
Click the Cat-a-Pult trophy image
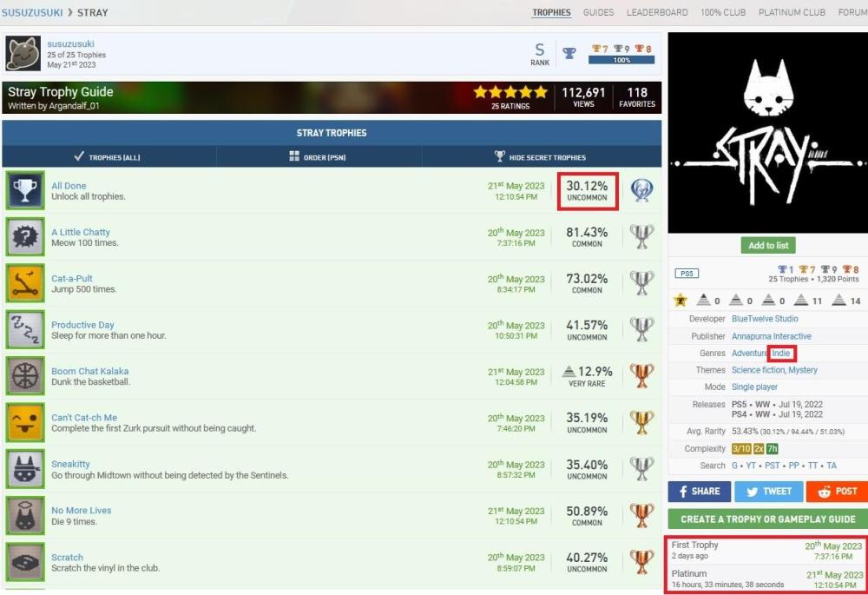click(x=25, y=282)
